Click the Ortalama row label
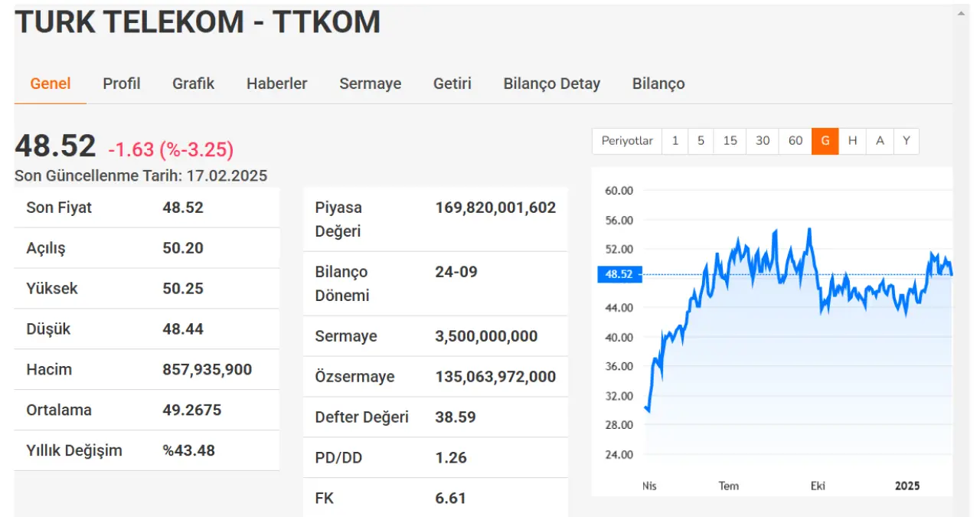 (x=59, y=411)
